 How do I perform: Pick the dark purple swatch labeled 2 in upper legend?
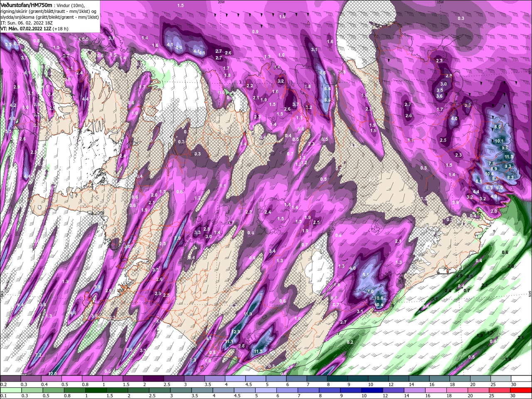pyautogui.click(x=153, y=379)
